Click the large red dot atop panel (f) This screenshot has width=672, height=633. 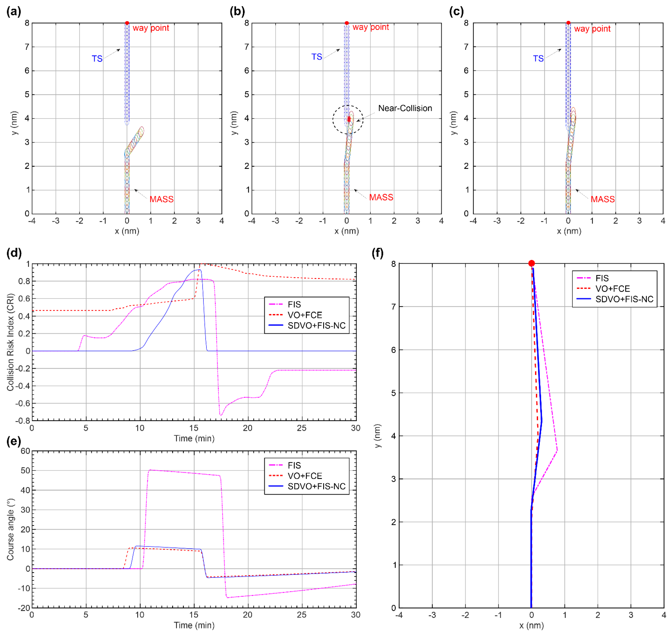tap(532, 263)
